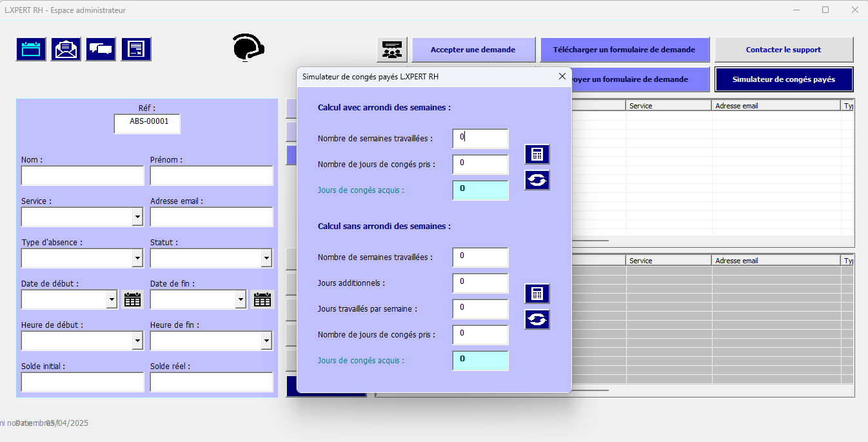Click the Service column header in the lower grey table
Screen dimensions: 868x442
point(669,261)
